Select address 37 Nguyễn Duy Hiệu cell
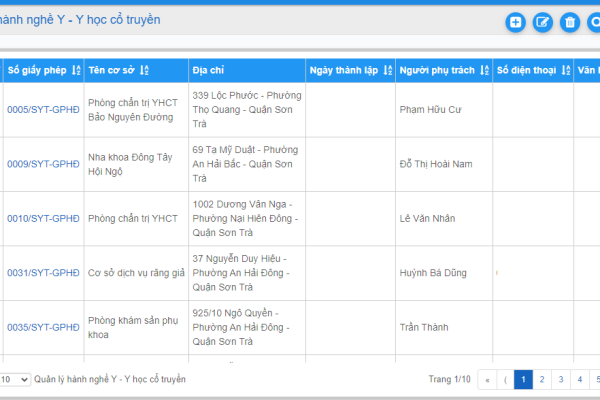600x400 pixels. point(247,273)
